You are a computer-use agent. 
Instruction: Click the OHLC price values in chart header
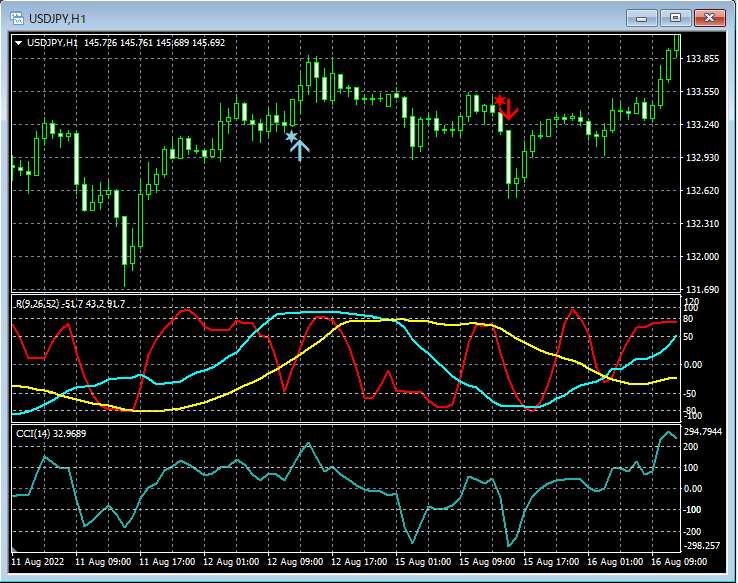155,43
